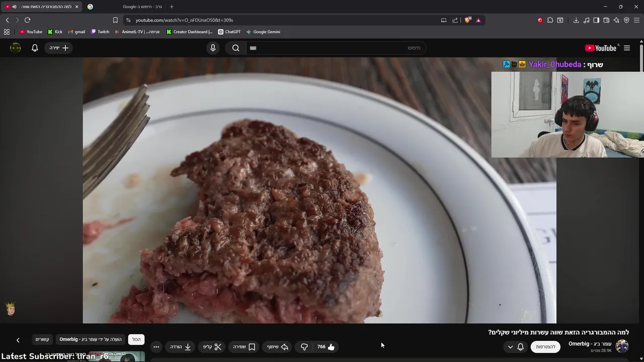Screen dimensions: 644x362
Task: Open a new browser tab with plus
Action: (172, 7)
